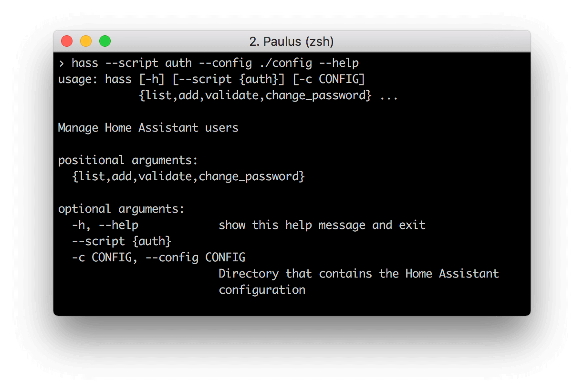Select the hass command on the prompt line
584x392 pixels.
[x=84, y=62]
